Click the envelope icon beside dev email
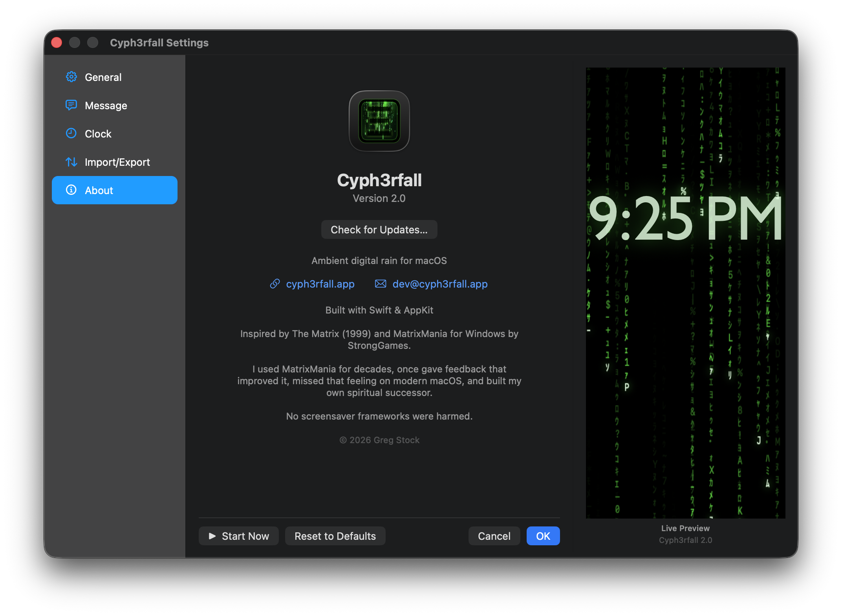The image size is (842, 616). (381, 284)
